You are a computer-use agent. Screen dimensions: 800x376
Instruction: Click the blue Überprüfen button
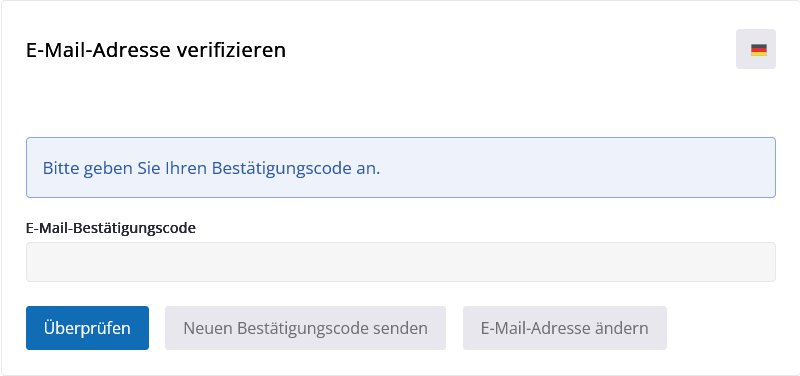pyautogui.click(x=87, y=328)
